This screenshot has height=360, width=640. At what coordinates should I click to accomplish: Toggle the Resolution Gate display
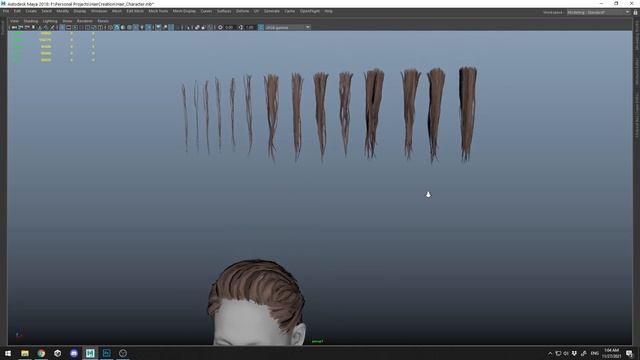75,27
